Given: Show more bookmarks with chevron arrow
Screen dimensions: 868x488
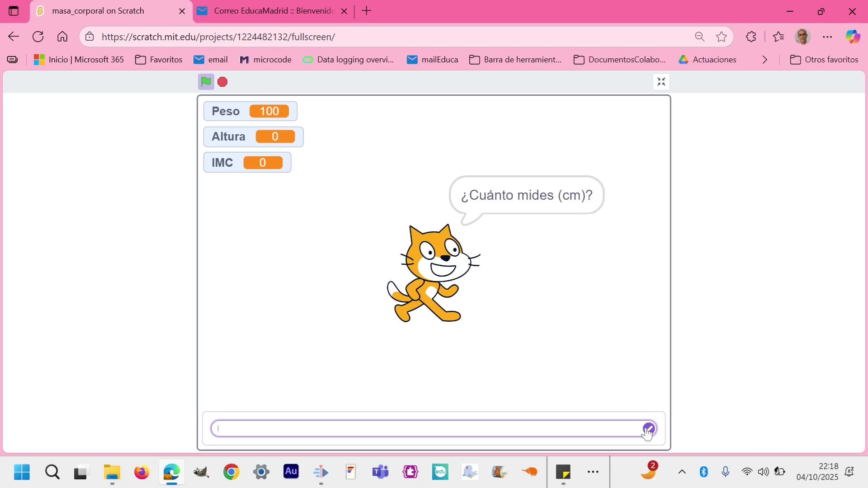Looking at the screenshot, I should (764, 60).
